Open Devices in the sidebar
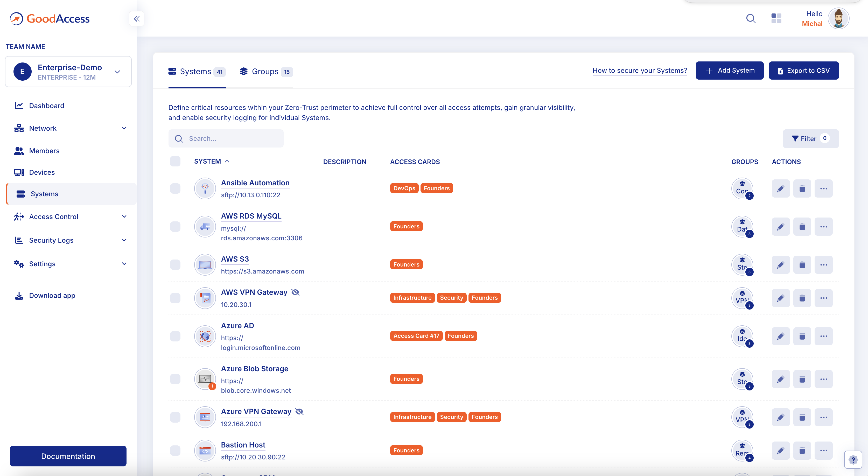The image size is (868, 476). (42, 172)
